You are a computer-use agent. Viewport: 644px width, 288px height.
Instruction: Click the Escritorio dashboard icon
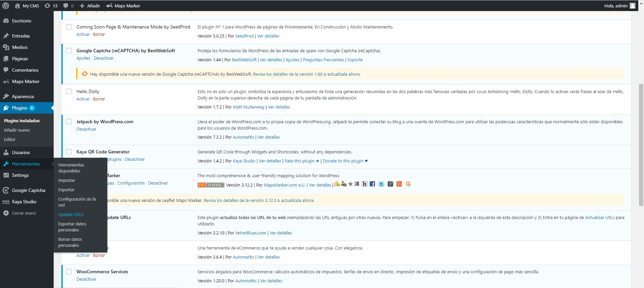click(x=6, y=21)
